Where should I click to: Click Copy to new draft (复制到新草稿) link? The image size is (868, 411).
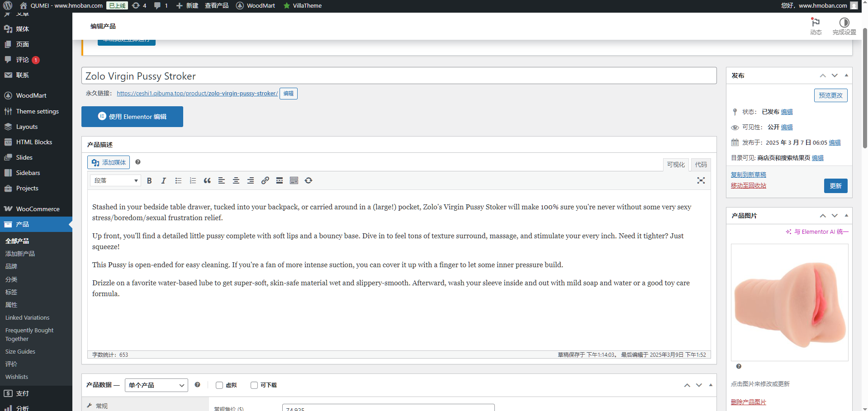click(x=749, y=175)
